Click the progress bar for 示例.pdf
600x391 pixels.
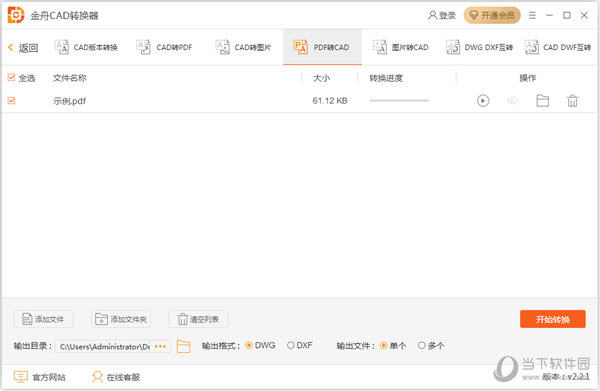tap(399, 101)
